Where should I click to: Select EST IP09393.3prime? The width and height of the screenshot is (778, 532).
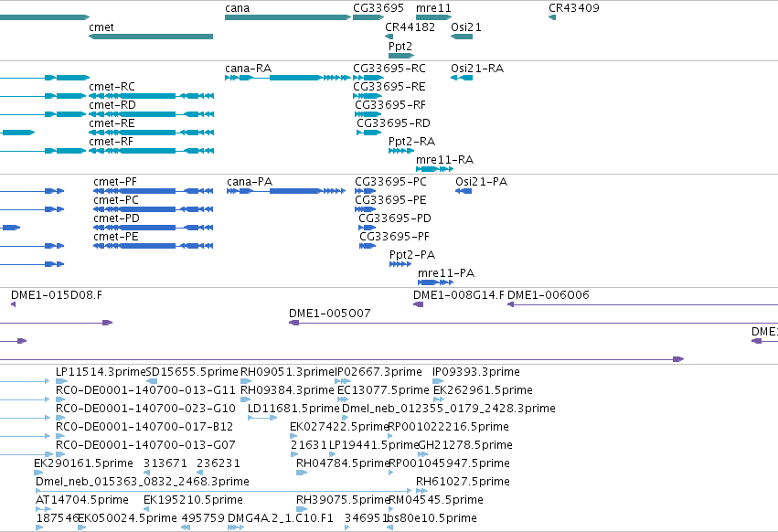[x=438, y=381]
